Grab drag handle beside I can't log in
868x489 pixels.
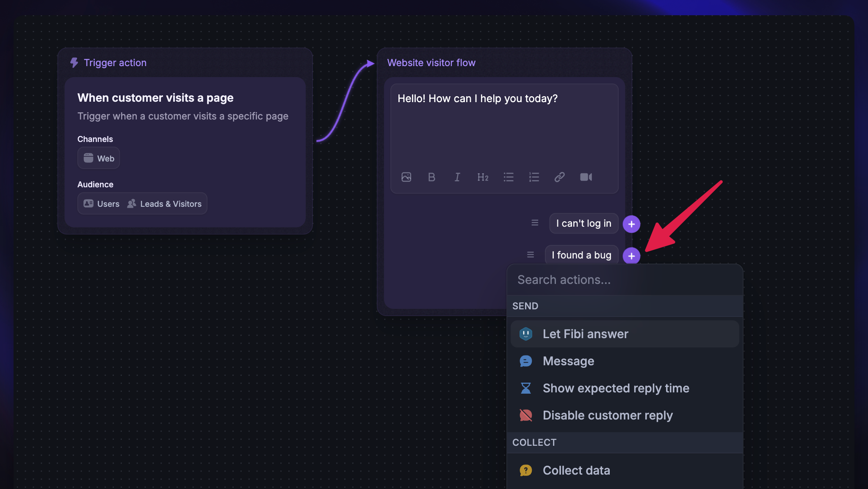click(x=535, y=223)
